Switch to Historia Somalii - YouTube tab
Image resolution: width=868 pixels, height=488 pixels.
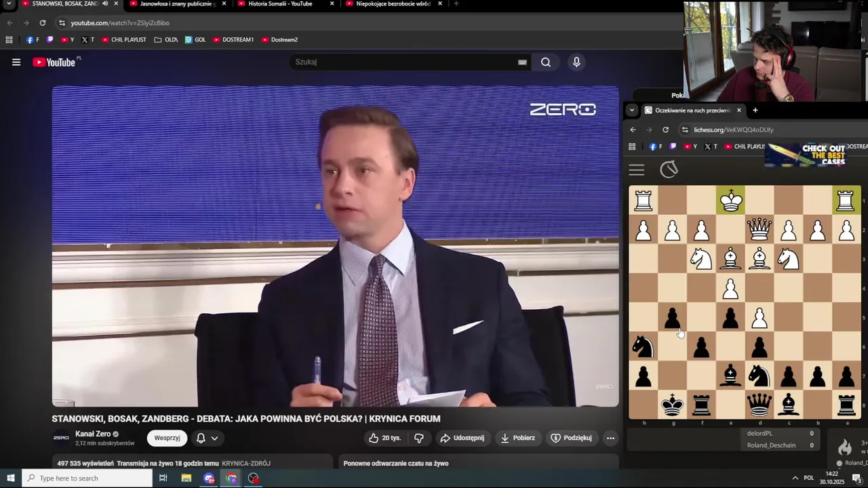tap(280, 4)
